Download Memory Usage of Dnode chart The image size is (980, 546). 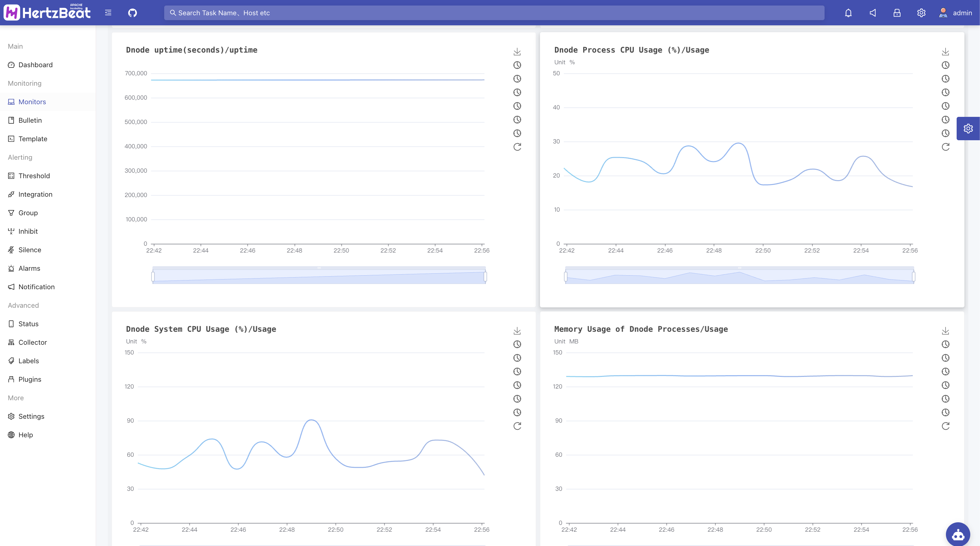945,331
